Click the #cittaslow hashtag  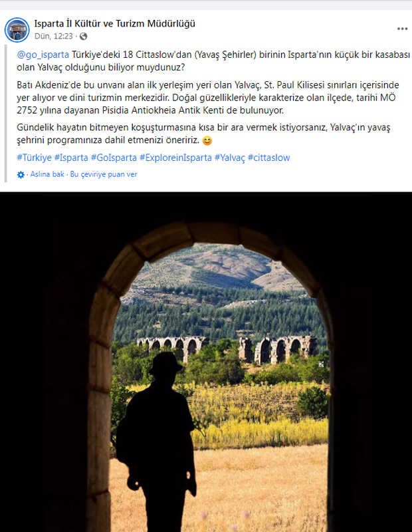(x=269, y=158)
